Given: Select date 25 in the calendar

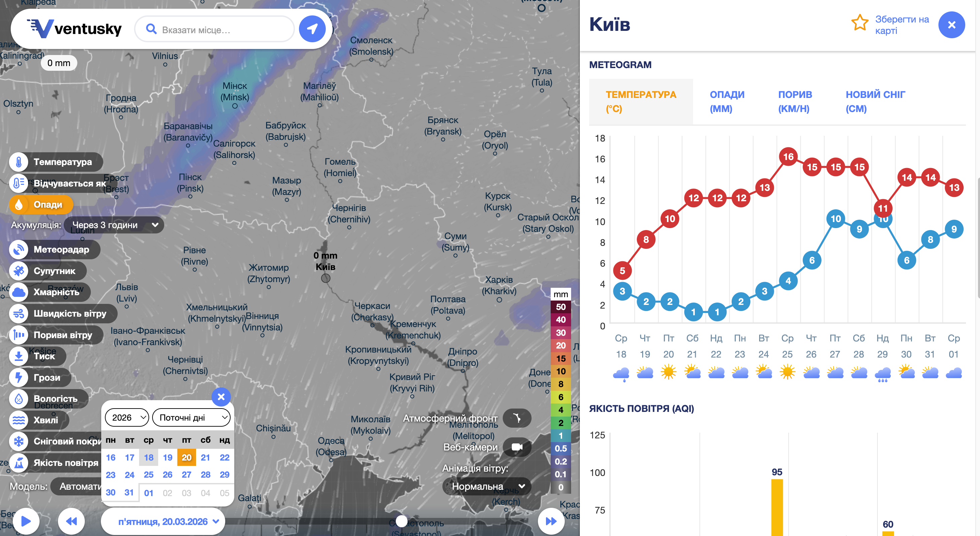Looking at the screenshot, I should [149, 475].
